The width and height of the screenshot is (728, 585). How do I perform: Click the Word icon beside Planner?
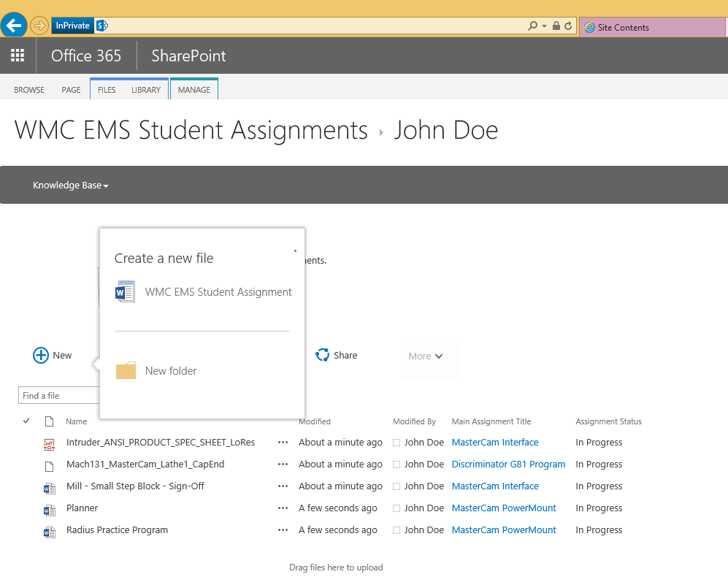(50, 509)
